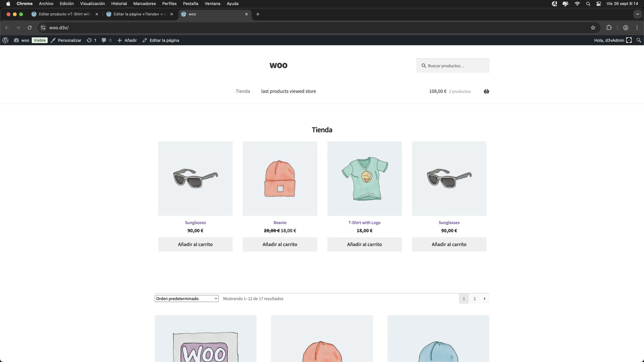Click the next page arrow in pagination
The width and height of the screenshot is (644, 362).
pyautogui.click(x=485, y=299)
